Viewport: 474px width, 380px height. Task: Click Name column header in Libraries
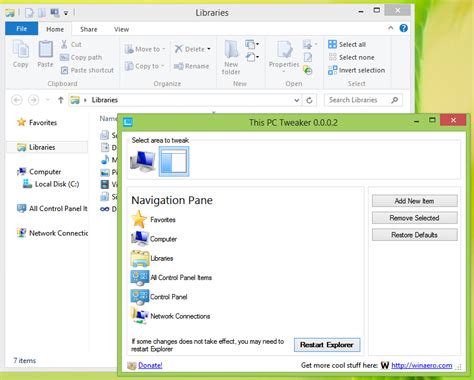point(108,118)
